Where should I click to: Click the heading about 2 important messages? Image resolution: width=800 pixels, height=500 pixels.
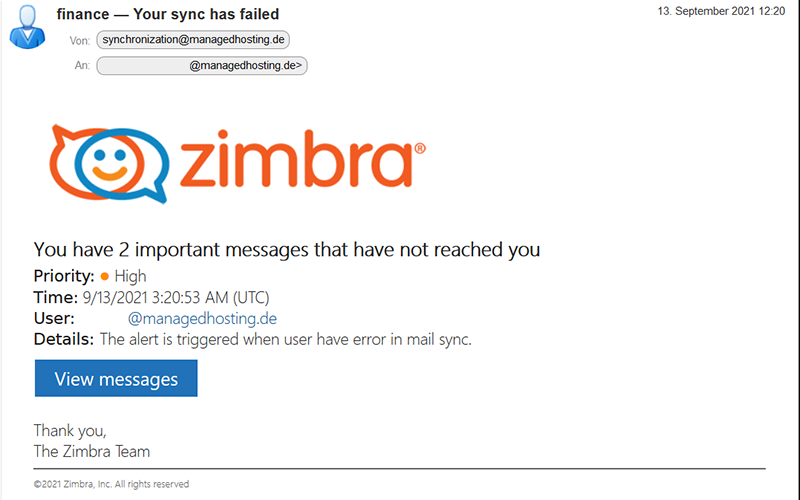click(x=287, y=249)
